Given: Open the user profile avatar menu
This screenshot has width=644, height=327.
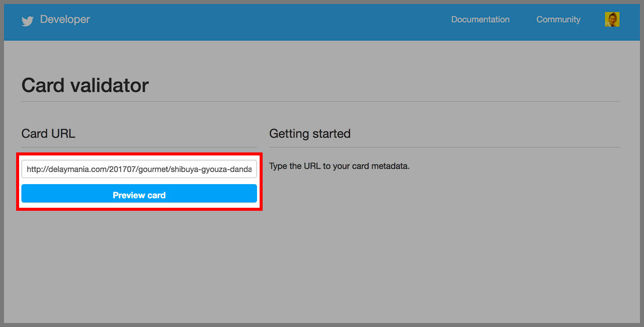Looking at the screenshot, I should [612, 20].
